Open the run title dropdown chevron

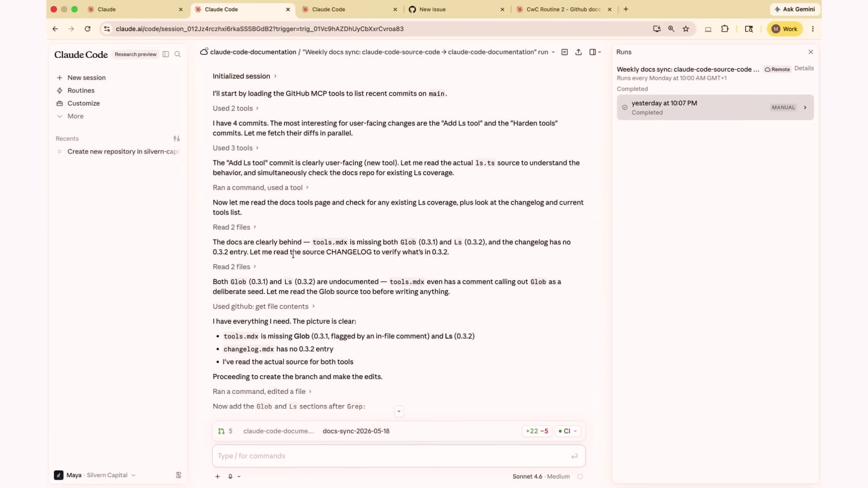553,52
